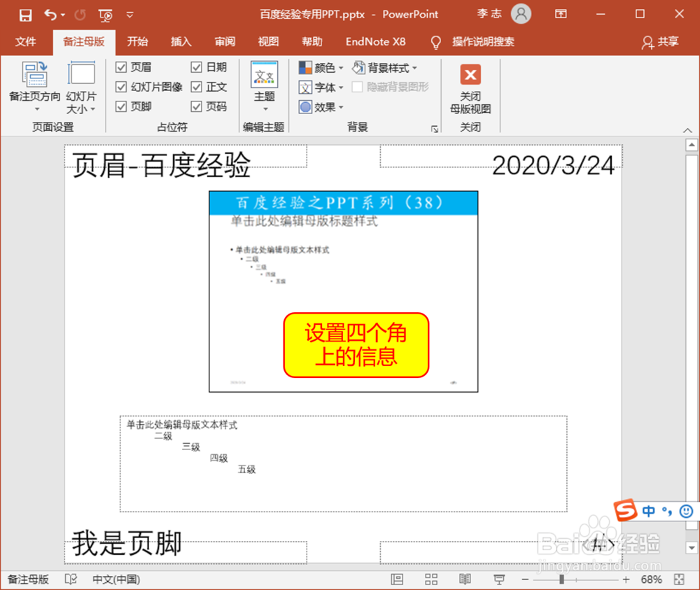The height and width of the screenshot is (590, 700).
Task: Switch to the 插入 tab
Action: (181, 42)
